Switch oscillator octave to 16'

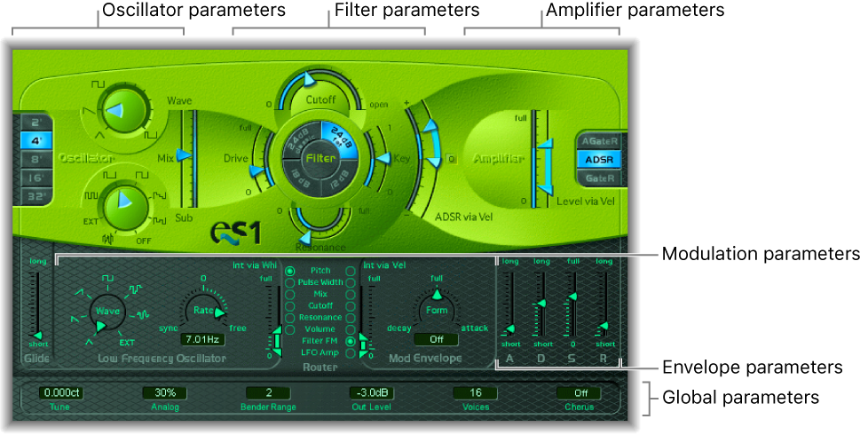pyautogui.click(x=36, y=178)
